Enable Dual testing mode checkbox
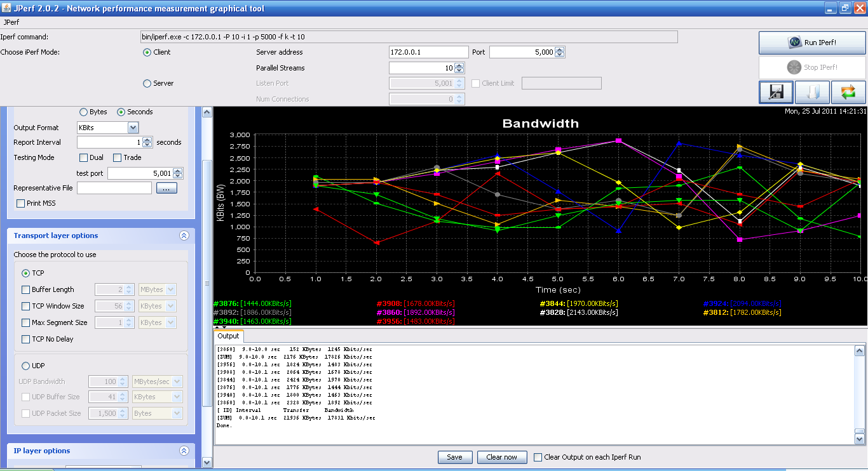This screenshot has width=868, height=471. pos(83,157)
